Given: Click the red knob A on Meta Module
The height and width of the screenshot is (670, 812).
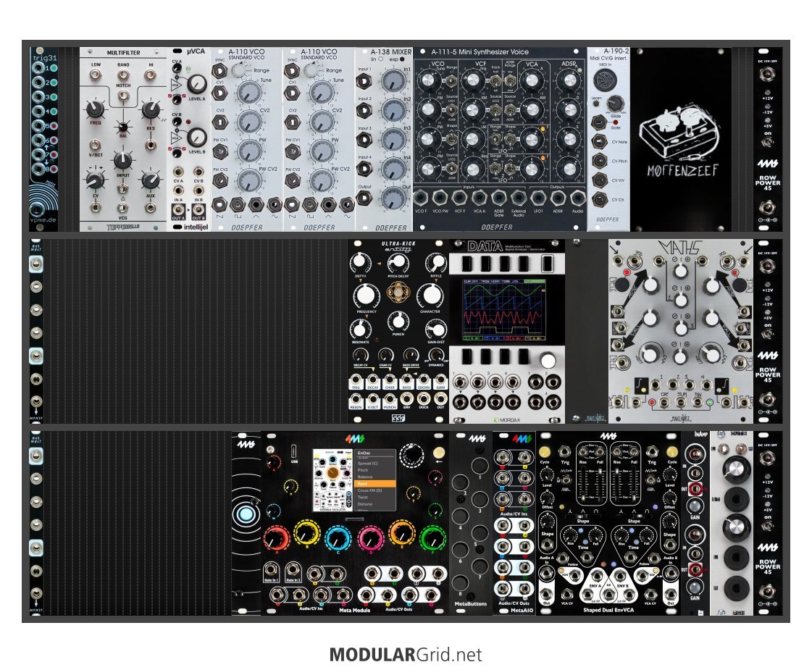Looking at the screenshot, I should 277,537.
